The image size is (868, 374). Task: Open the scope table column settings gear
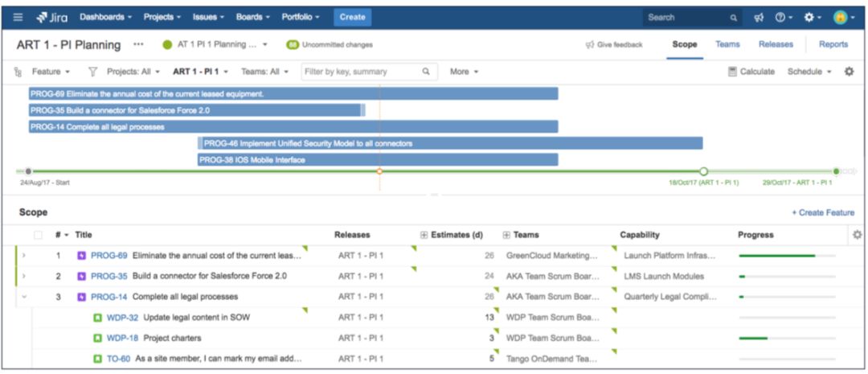857,235
